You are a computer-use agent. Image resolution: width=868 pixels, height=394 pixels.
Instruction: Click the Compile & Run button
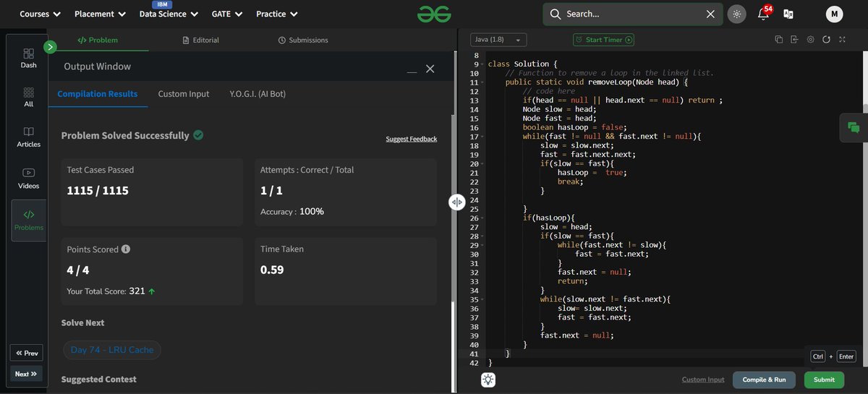coord(765,380)
